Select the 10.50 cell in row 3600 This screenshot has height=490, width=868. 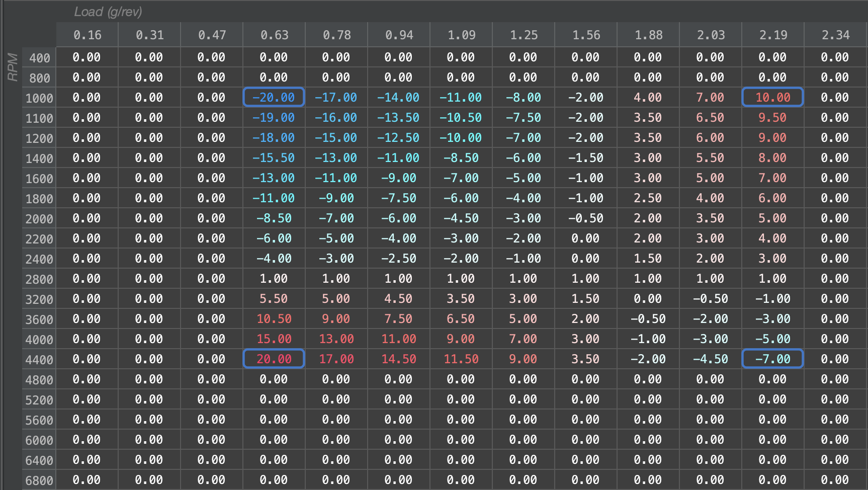(274, 318)
